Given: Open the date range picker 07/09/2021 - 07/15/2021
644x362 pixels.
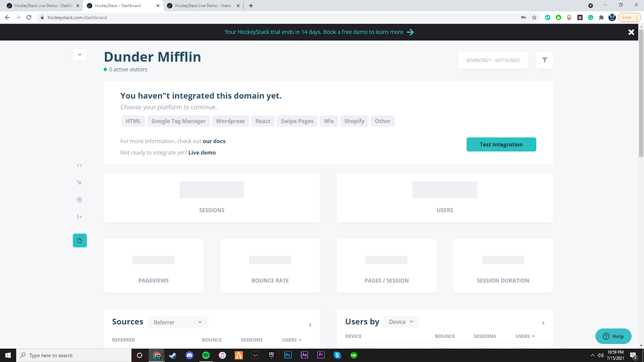Looking at the screenshot, I should 493,60.
